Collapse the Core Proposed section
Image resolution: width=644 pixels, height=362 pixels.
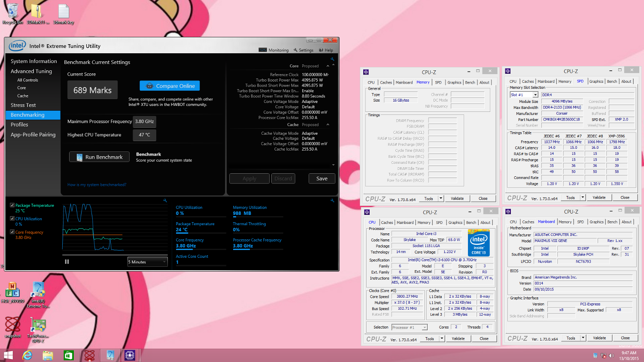328,66
